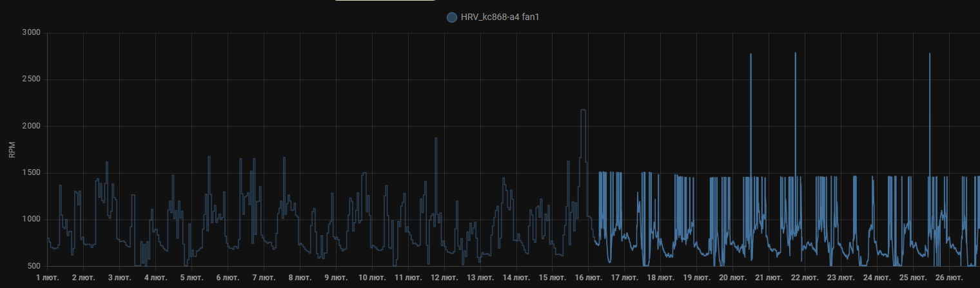Screen dimensions: 980x288
Task: Click the HRV_kc868-a4 fan1 legend color circle
Action: click(x=451, y=17)
